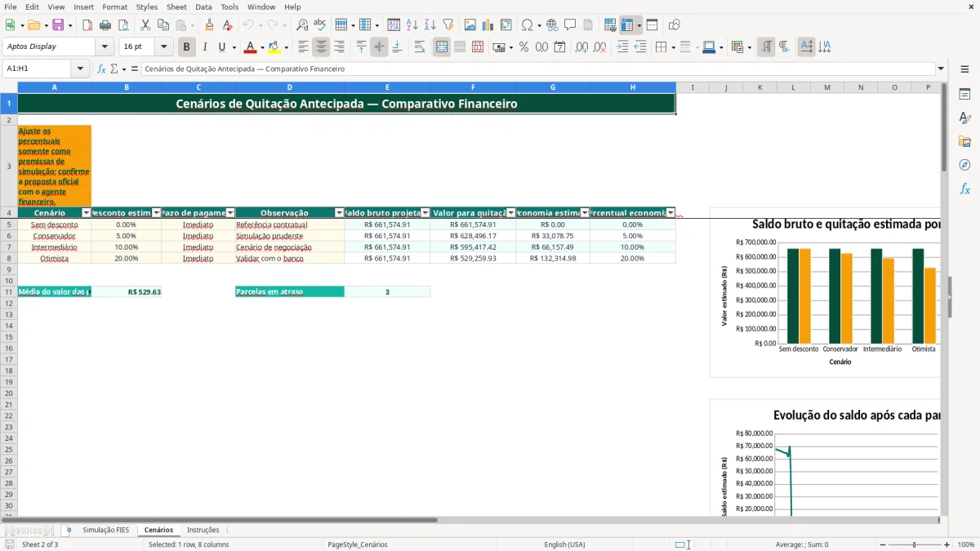Toggle Bold formatting
980x551 pixels.
[187, 47]
